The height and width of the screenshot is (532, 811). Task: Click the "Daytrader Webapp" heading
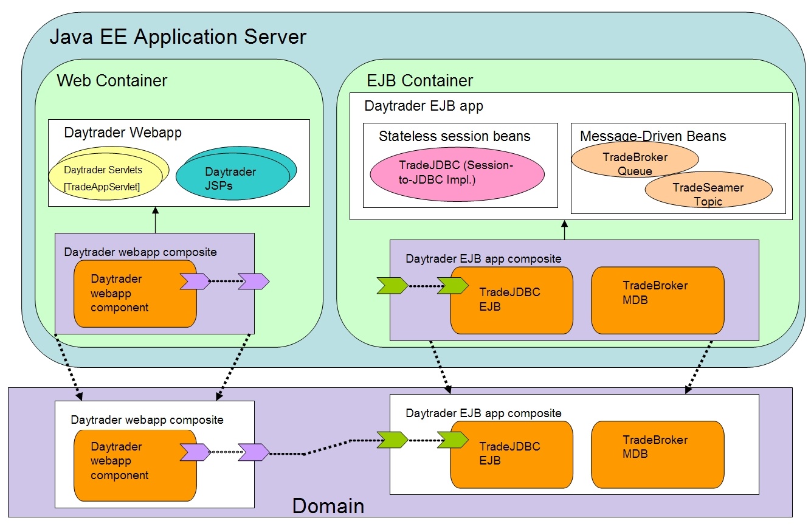pos(123,133)
